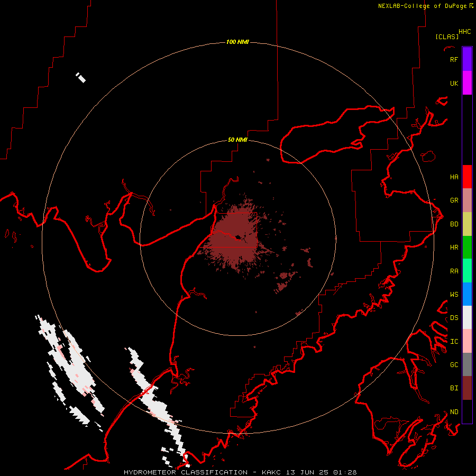Viewport: 476px width, 476px height.
Task: Click the WS blue legend swatch
Action: point(467,294)
